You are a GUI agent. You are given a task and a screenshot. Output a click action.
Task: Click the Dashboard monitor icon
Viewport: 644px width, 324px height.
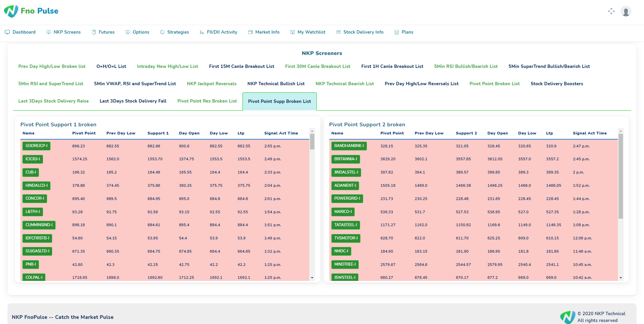tap(7, 32)
